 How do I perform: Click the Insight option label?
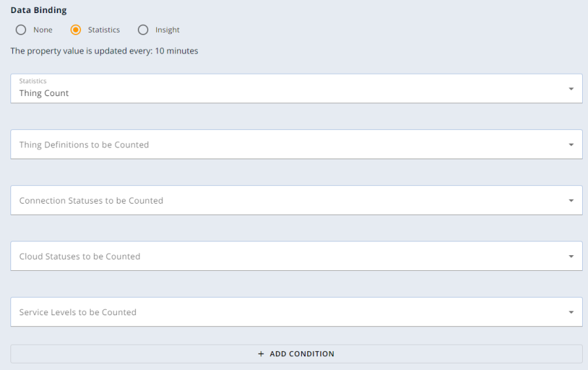pyautogui.click(x=167, y=29)
